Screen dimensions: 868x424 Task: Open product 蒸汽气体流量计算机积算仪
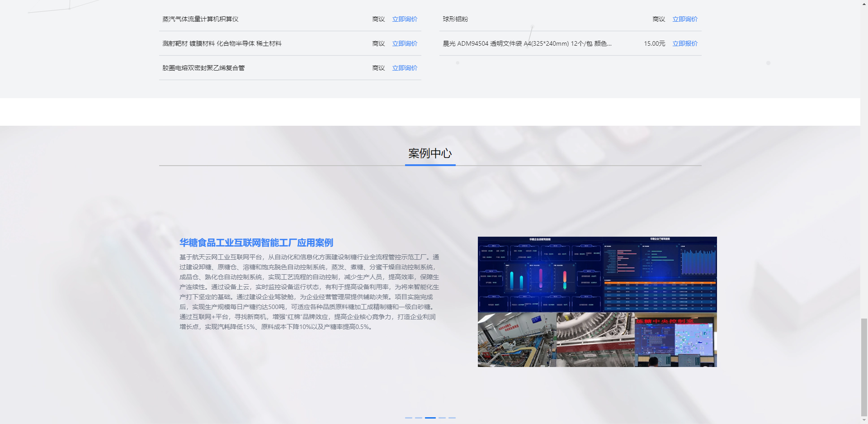tap(200, 19)
